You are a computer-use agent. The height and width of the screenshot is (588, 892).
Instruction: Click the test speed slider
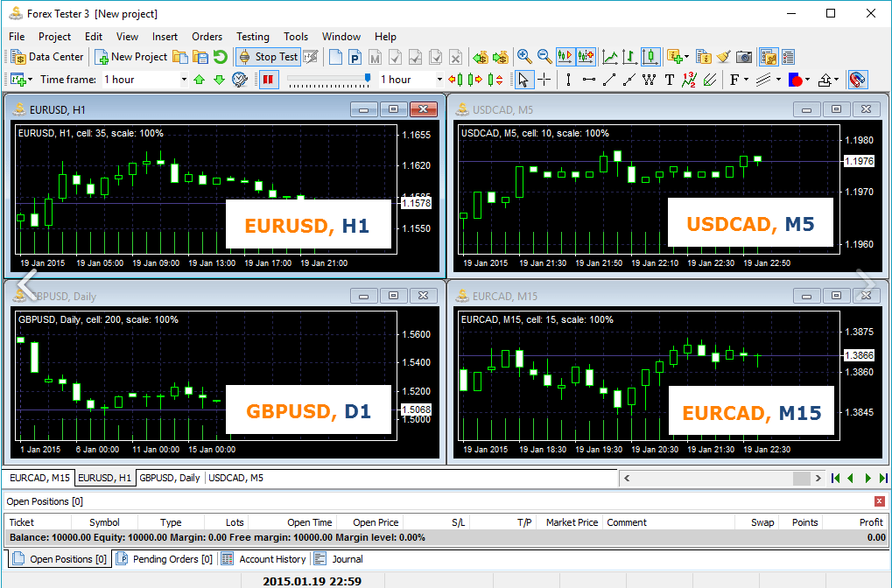point(329,80)
